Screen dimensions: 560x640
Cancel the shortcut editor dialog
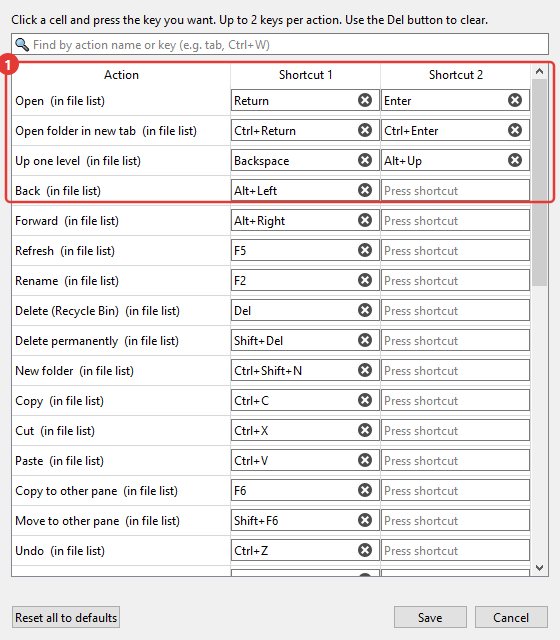click(x=511, y=618)
